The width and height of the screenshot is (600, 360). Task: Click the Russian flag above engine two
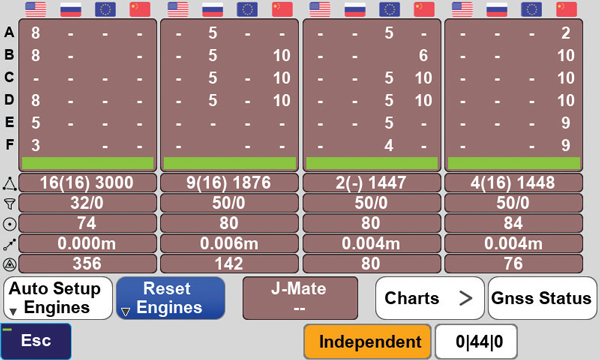click(x=213, y=10)
